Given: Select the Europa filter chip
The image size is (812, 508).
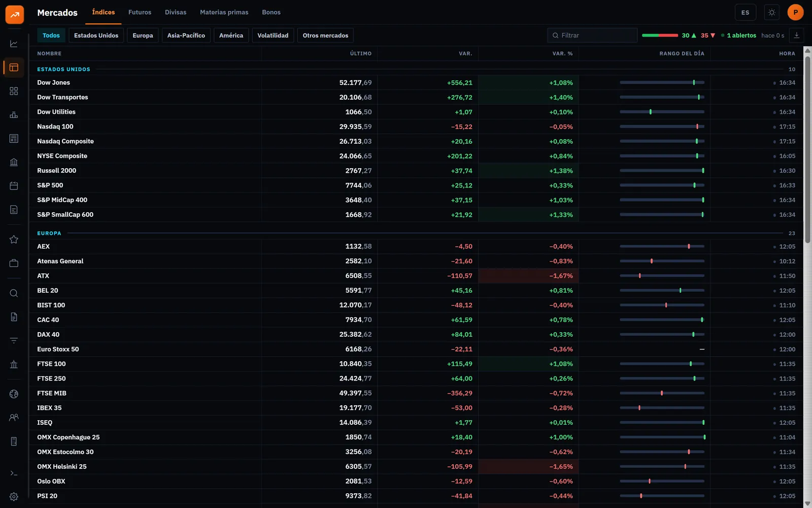Looking at the screenshot, I should click(x=143, y=36).
